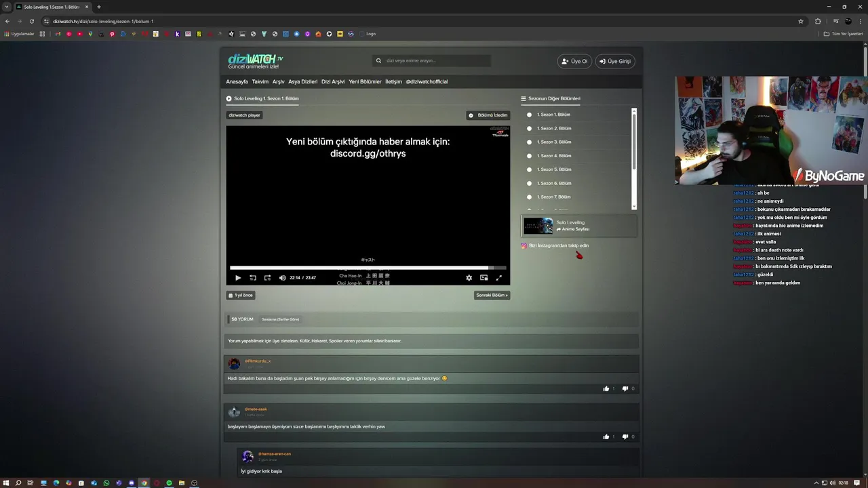Enter fullscreen on the video player
Screen dimensions: 868x488
pos(499,278)
